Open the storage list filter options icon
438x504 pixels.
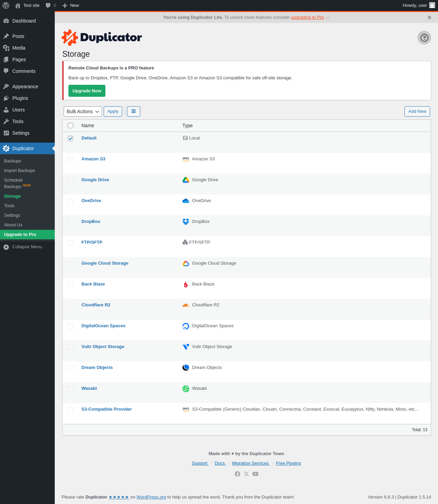pyautogui.click(x=133, y=111)
